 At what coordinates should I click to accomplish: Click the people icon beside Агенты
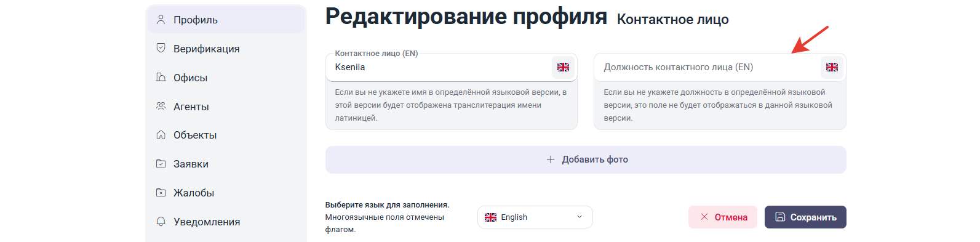[161, 106]
